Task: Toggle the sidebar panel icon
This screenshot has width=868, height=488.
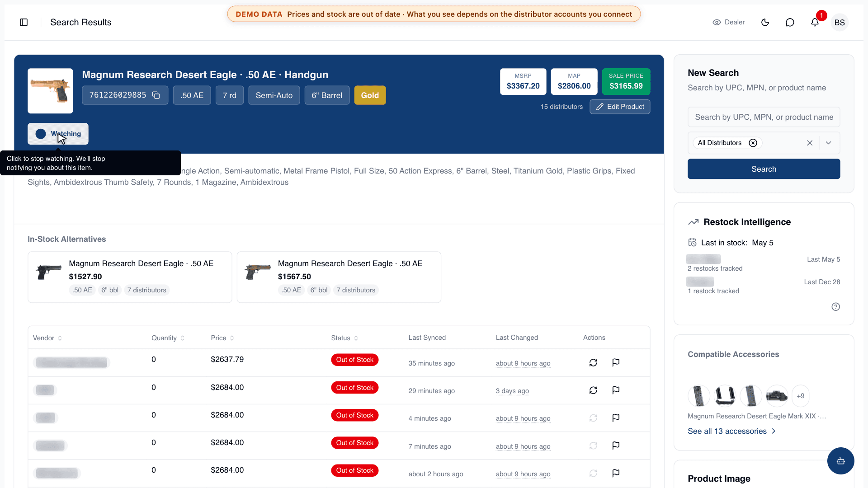Action: [x=24, y=22]
